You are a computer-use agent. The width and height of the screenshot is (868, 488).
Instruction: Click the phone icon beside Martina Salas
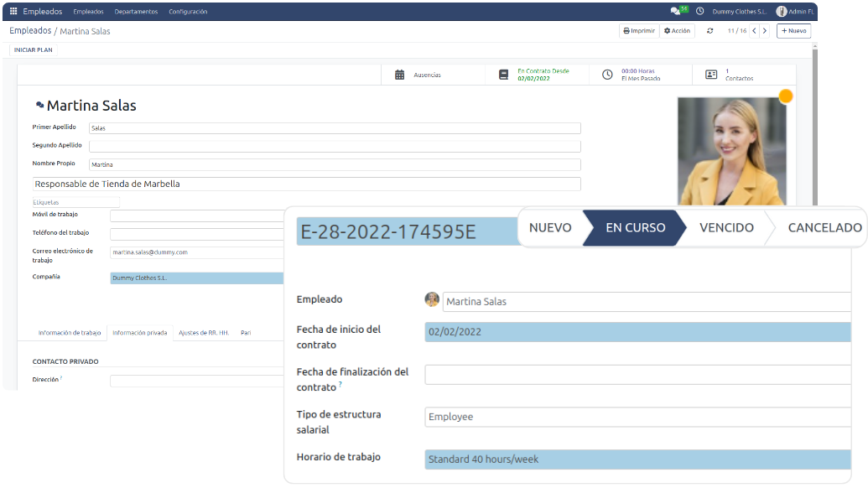[x=39, y=103]
